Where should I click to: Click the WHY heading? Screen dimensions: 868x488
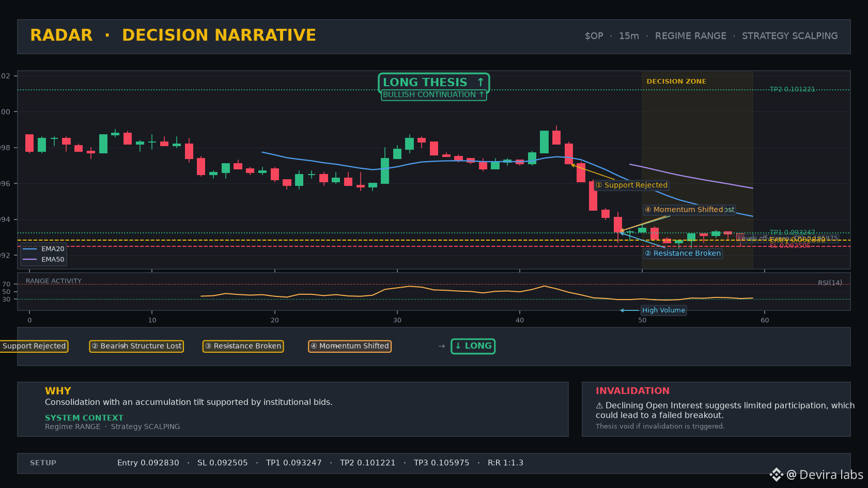click(x=58, y=391)
